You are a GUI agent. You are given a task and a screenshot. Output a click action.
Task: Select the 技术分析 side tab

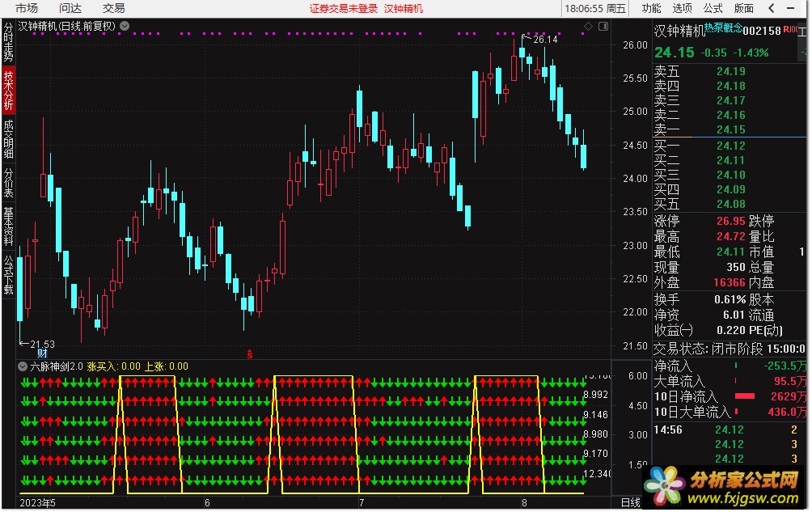8,91
